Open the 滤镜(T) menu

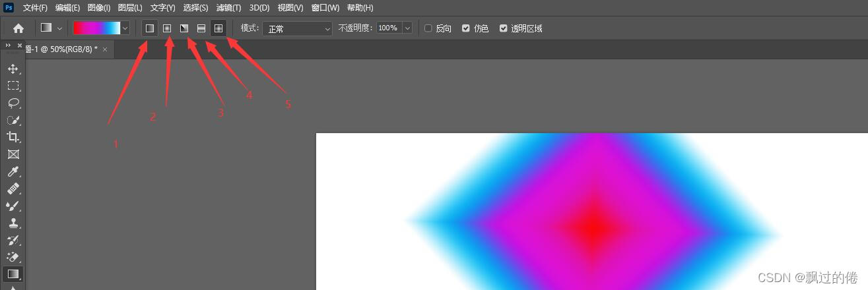tap(228, 8)
